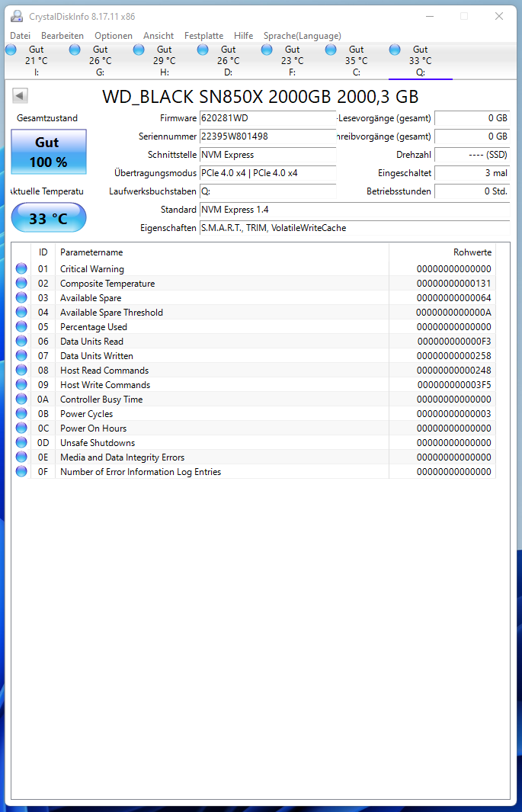Click status orb for Power On Hours row
This screenshot has height=812, width=522.
(x=21, y=428)
